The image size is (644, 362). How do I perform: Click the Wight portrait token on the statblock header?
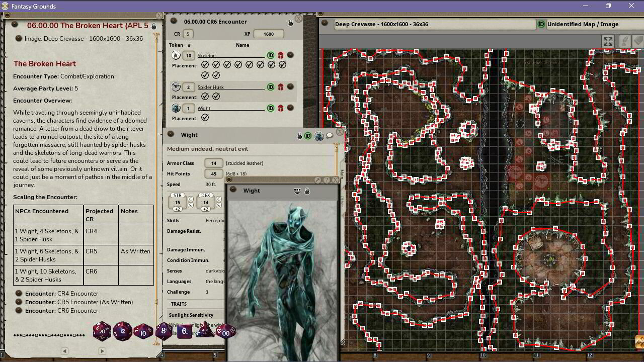319,135
